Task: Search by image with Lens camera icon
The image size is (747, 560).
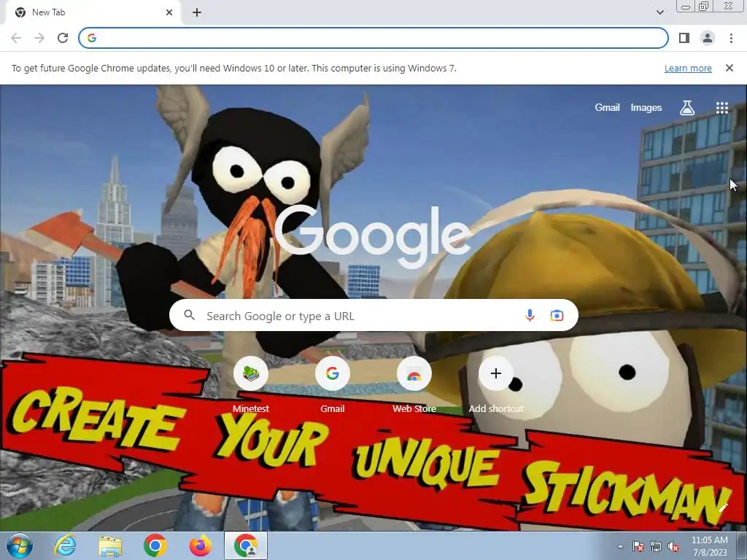Action: 557,315
